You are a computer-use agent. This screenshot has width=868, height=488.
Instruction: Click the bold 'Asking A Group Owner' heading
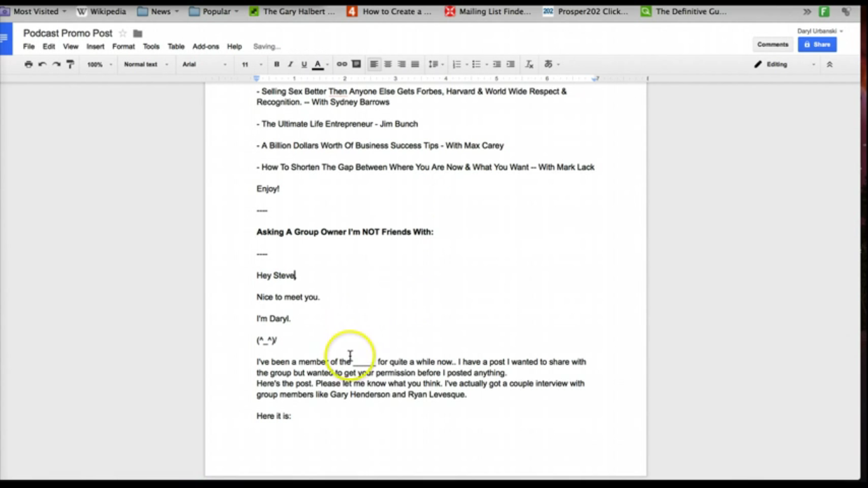[x=345, y=232]
